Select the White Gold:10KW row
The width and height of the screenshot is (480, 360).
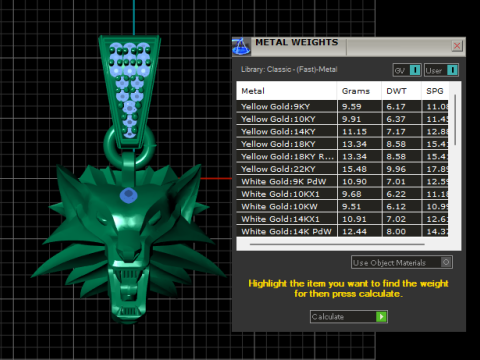(x=342, y=206)
